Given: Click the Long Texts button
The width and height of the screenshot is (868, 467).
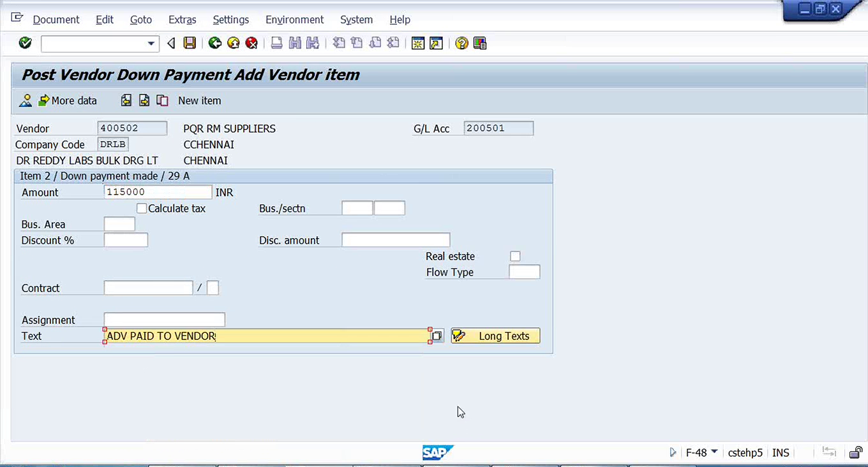Looking at the screenshot, I should (495, 336).
